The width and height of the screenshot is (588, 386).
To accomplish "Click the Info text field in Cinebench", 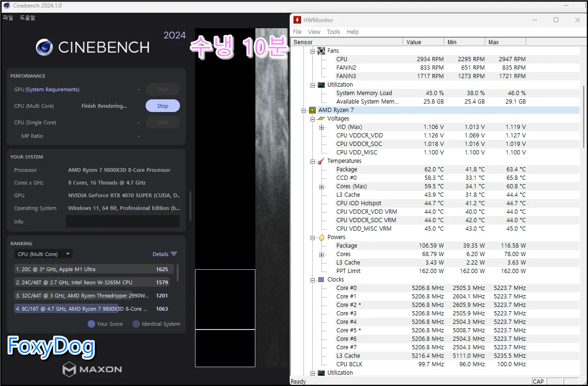I will pos(122,221).
